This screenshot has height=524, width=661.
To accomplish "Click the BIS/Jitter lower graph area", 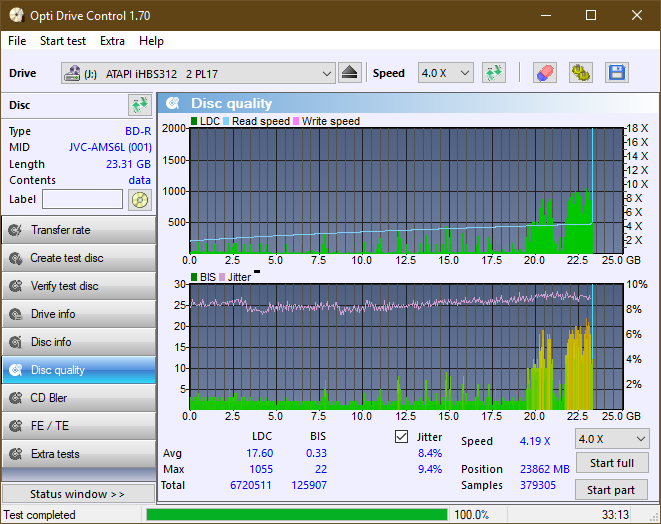I will [406, 347].
